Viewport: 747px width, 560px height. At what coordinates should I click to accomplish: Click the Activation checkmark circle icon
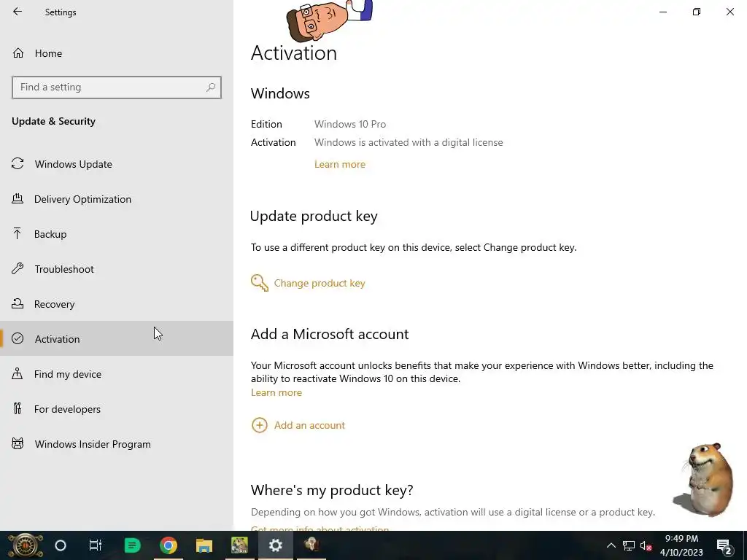click(x=18, y=338)
